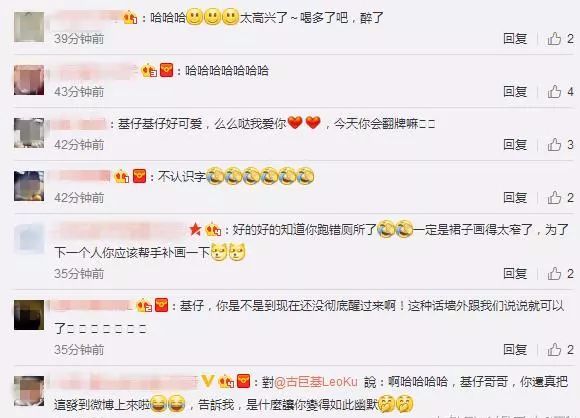The width and height of the screenshot is (580, 418).
Task: Like the 不认识字 comment
Action: (554, 198)
